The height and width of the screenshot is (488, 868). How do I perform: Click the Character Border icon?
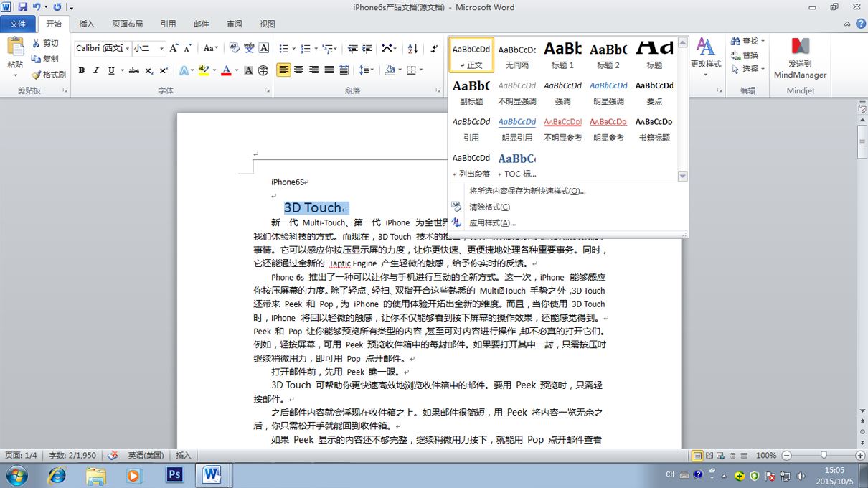(x=264, y=48)
